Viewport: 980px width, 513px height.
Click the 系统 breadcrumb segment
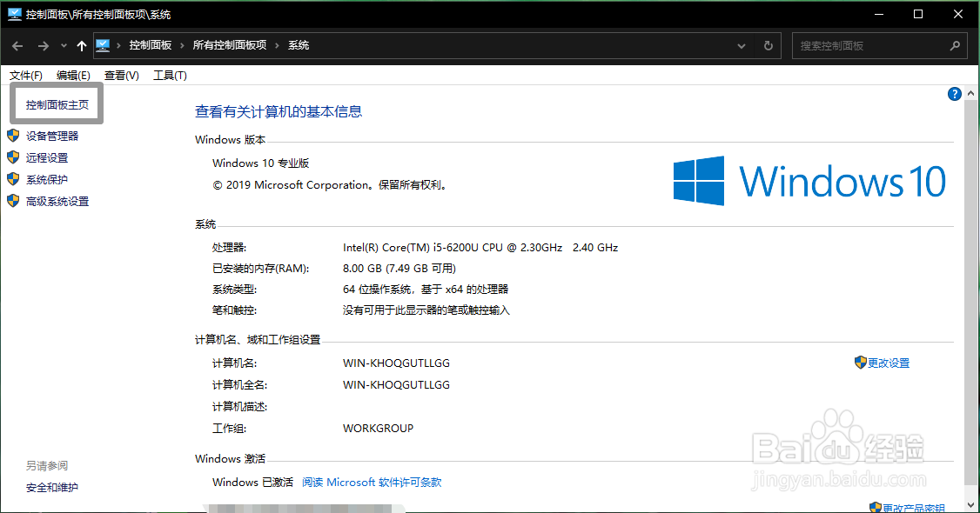(299, 45)
